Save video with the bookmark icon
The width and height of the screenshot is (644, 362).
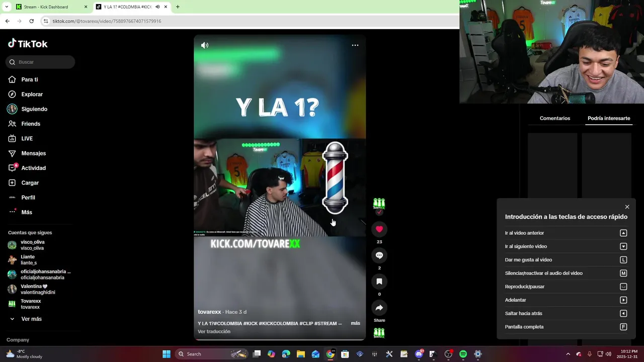click(379, 282)
